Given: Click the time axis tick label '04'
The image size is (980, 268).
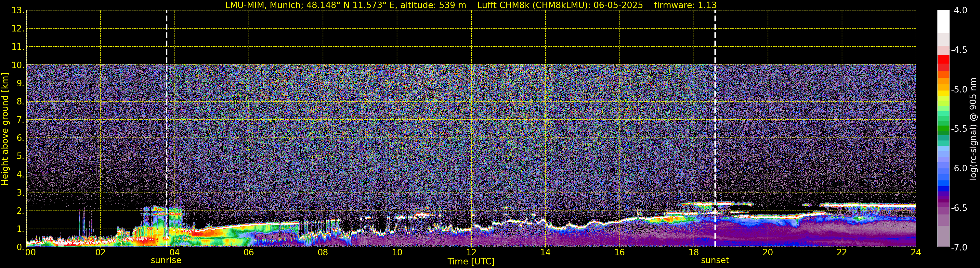Looking at the screenshot, I should tap(175, 252).
